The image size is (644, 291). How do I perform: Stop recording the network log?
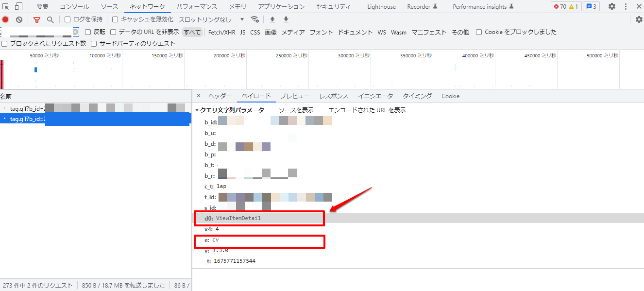pos(5,19)
